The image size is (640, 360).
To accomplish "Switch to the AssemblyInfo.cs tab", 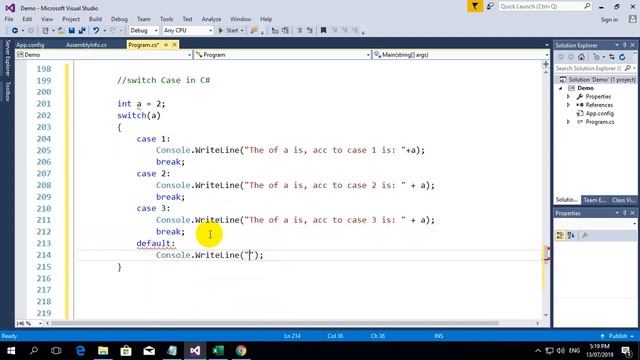I will point(86,45).
